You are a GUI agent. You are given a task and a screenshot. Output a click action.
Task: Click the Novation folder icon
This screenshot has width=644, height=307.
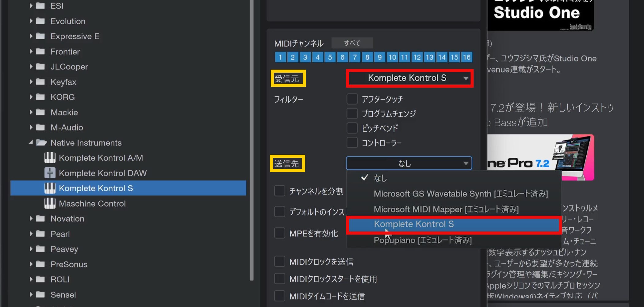(40, 219)
